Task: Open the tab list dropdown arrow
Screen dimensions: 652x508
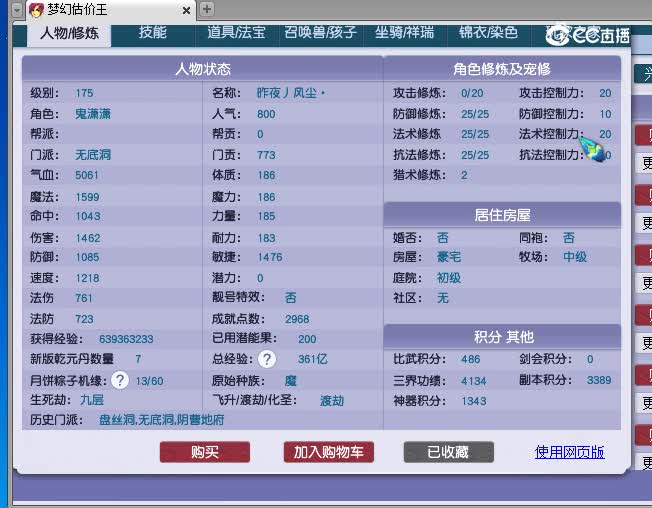Action: tap(17, 10)
